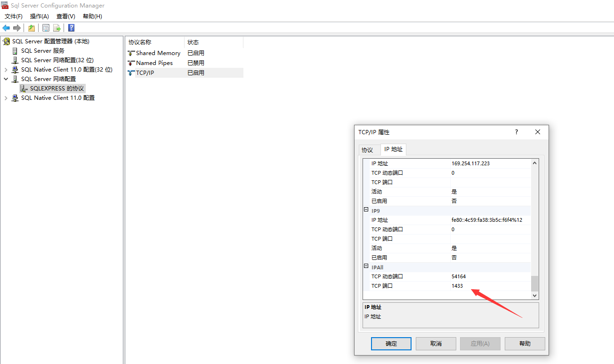Switch to the 协议 tab

coord(369,149)
